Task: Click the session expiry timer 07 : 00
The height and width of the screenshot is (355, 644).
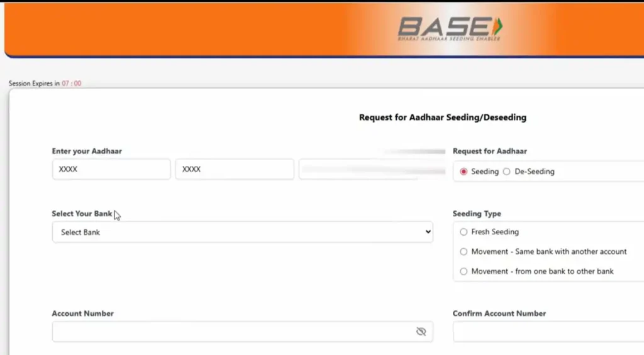Action: point(72,84)
